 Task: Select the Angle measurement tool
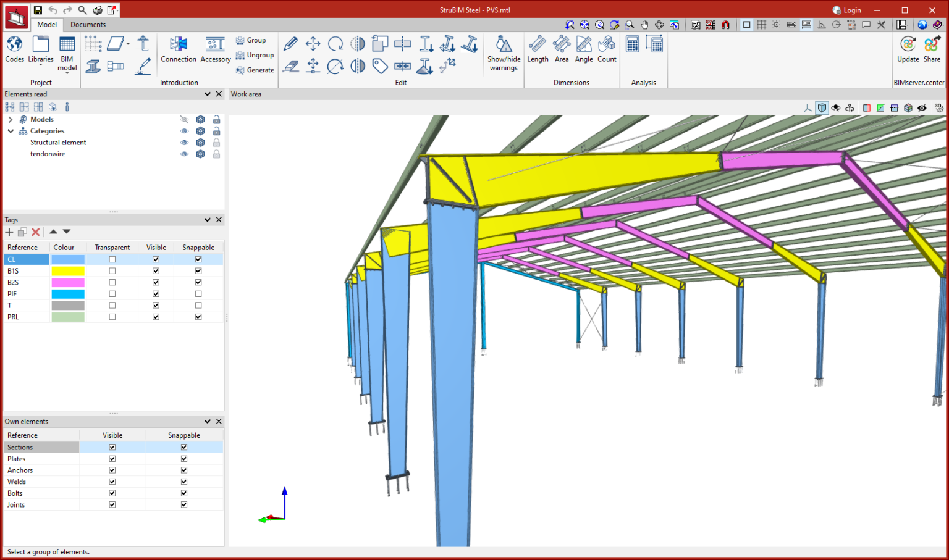583,49
